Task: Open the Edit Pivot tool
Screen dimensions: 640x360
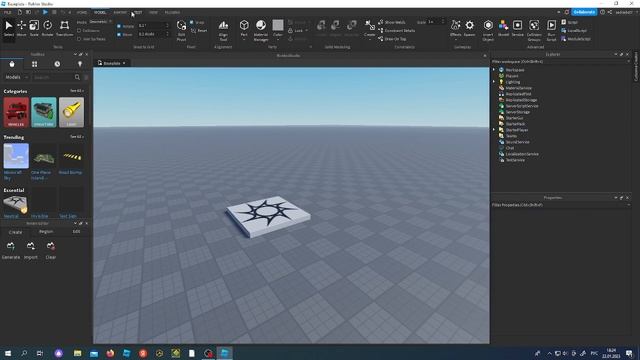Action: 182,30
